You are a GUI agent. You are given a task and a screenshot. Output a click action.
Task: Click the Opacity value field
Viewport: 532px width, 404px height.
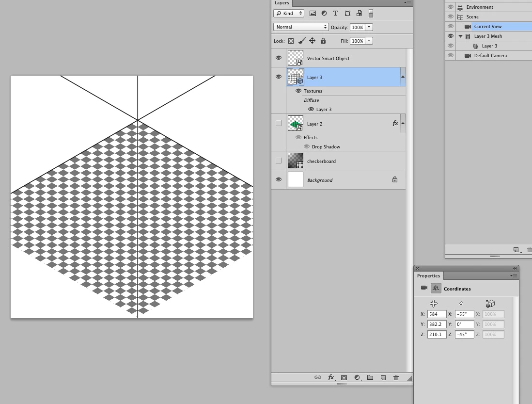click(357, 27)
